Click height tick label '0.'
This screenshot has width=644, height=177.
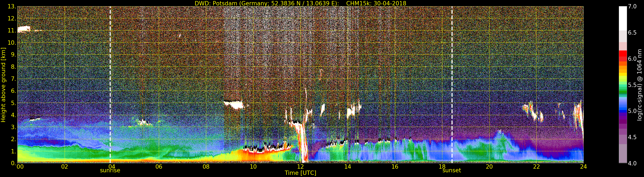[13, 163]
